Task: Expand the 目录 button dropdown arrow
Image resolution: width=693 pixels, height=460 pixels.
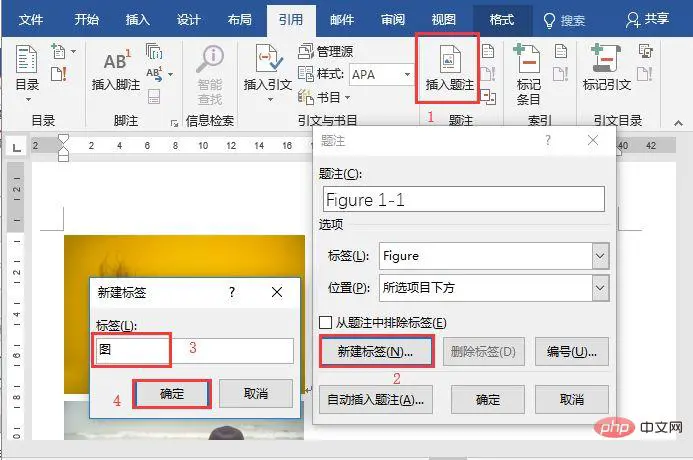Action: point(28,100)
